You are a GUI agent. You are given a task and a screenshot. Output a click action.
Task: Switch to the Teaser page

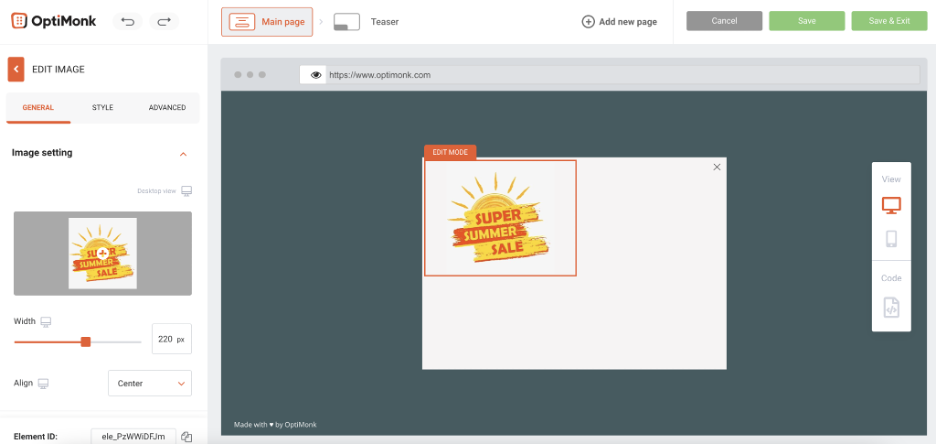(x=384, y=22)
